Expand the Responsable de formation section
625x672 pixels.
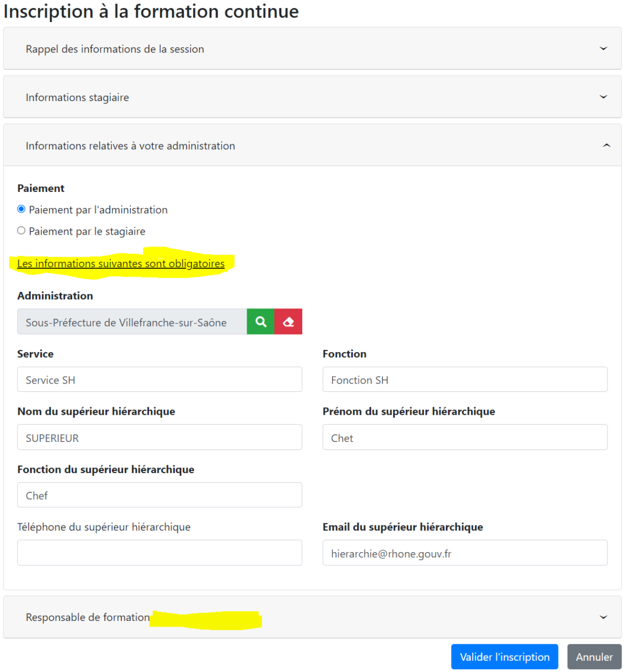(x=603, y=617)
